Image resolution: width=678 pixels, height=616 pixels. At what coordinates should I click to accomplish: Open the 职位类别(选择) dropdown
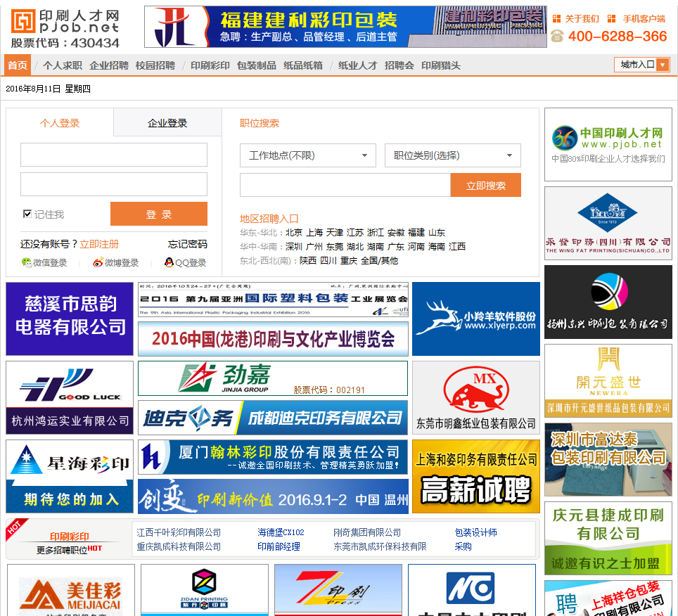click(453, 155)
